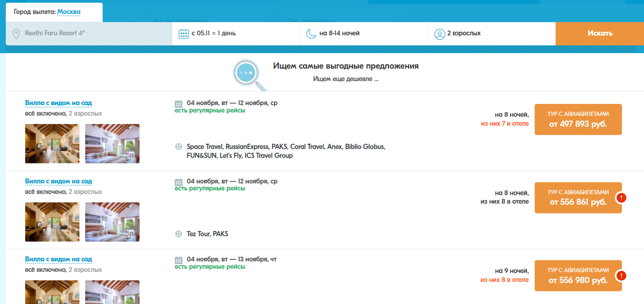Select the tour priced от 556 980 руб.

pyautogui.click(x=578, y=276)
